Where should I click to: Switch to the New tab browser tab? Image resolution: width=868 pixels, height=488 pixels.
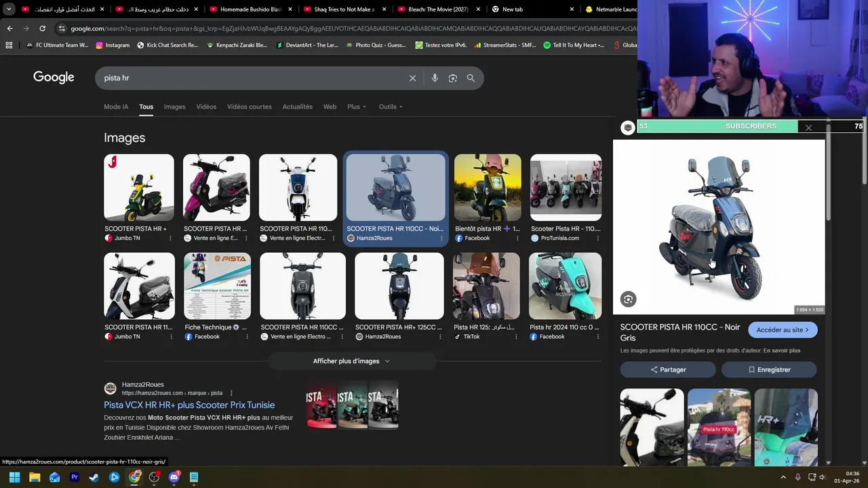point(532,9)
